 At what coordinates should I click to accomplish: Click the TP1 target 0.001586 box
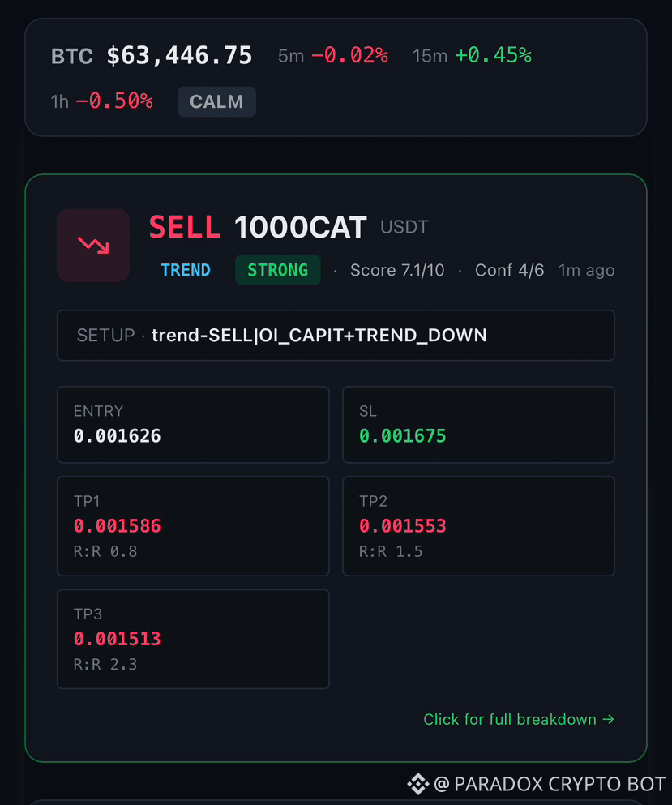pyautogui.click(x=193, y=526)
